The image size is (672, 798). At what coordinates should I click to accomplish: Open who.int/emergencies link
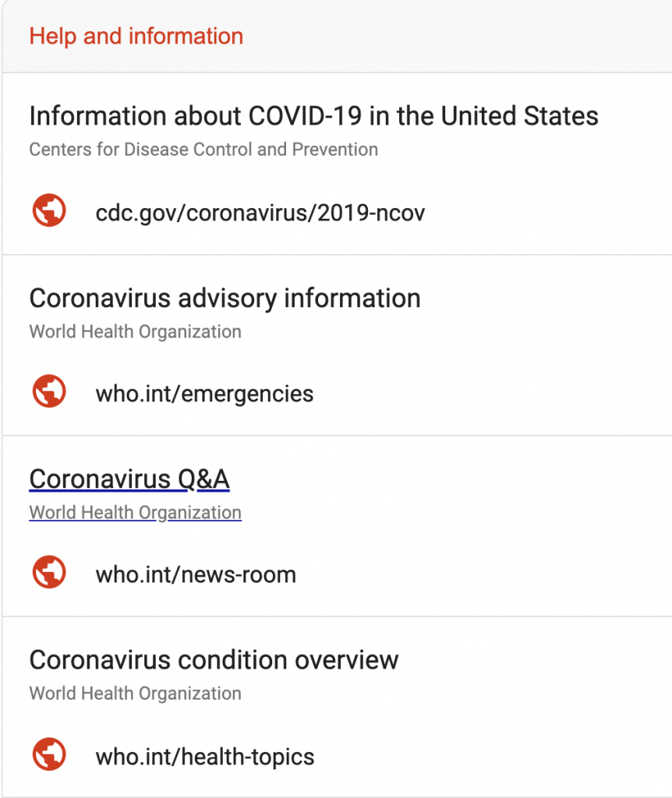pos(205,394)
